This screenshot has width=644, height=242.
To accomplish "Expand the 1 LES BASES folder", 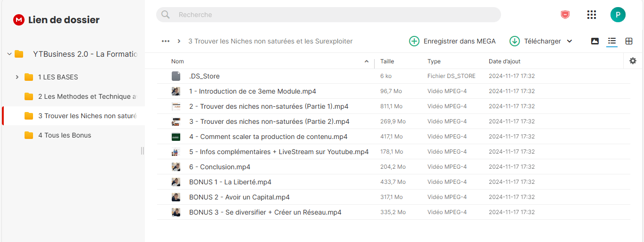I will 17,77.
